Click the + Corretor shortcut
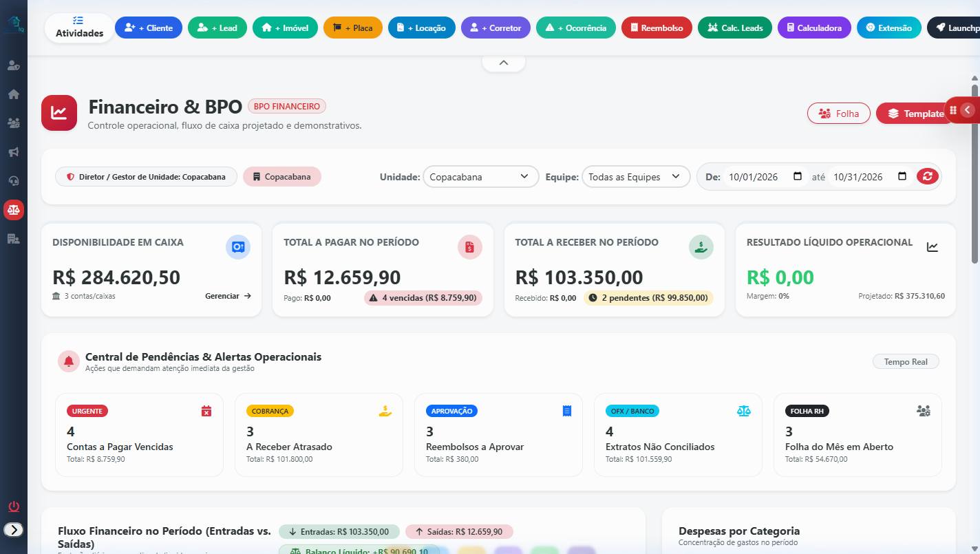This screenshot has height=554, width=980. point(496,28)
